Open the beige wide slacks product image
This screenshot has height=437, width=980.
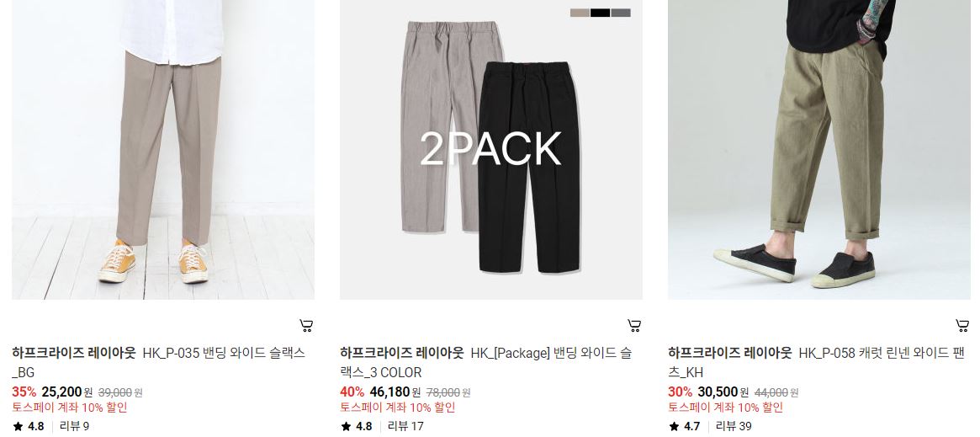(x=163, y=149)
